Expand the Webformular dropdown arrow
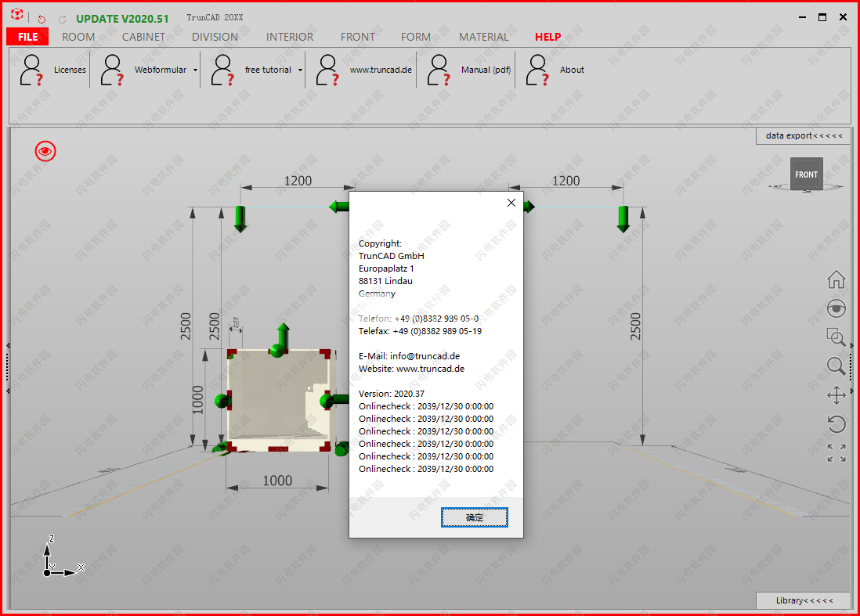860x616 pixels. point(195,70)
